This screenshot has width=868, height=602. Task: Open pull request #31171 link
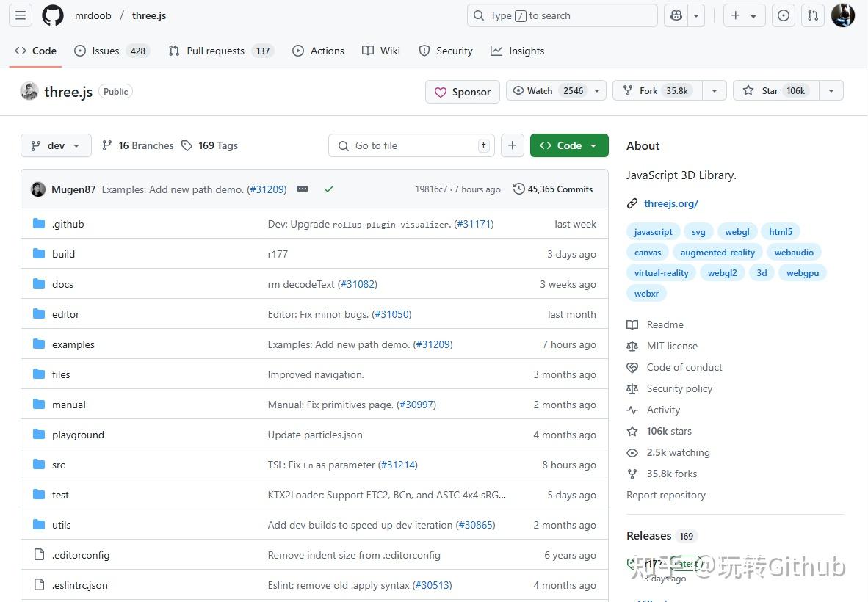click(474, 224)
